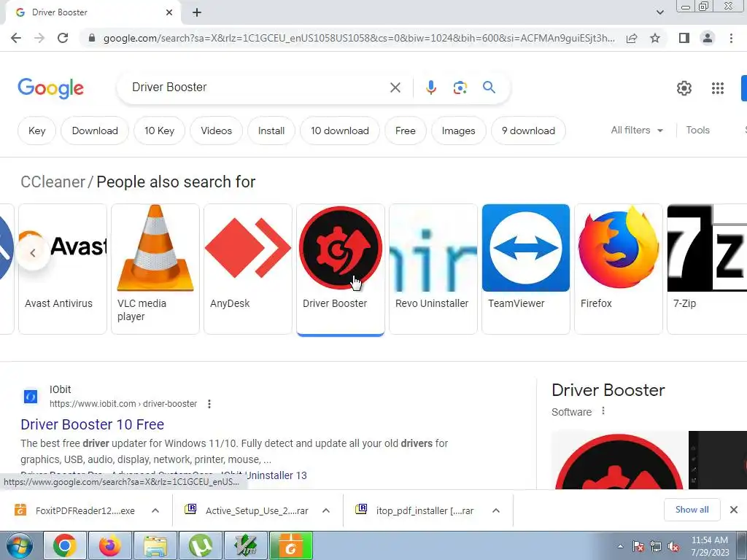
Task: Open IObit result's three-dot options
Action: (x=209, y=404)
